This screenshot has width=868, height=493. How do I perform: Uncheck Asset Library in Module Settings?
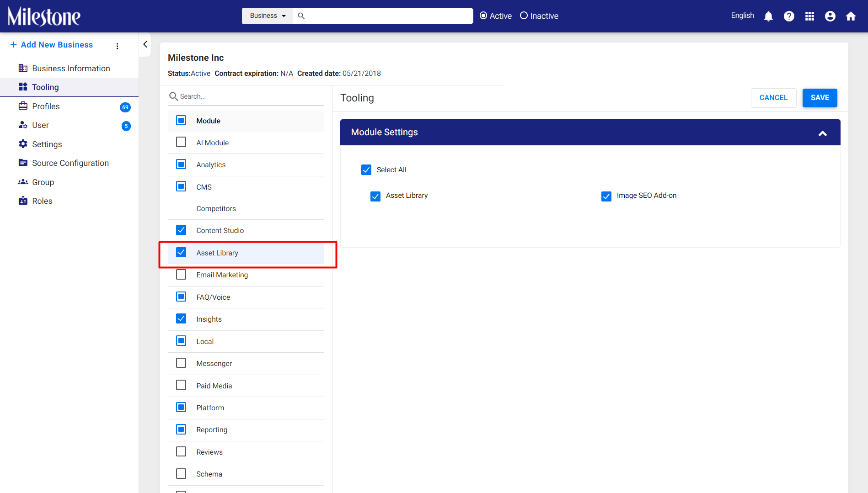pos(375,196)
